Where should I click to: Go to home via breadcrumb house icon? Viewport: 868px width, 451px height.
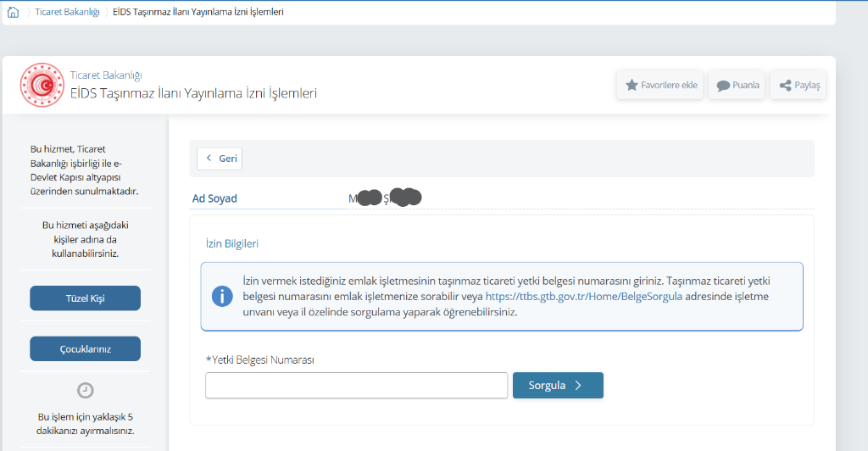click(14, 12)
